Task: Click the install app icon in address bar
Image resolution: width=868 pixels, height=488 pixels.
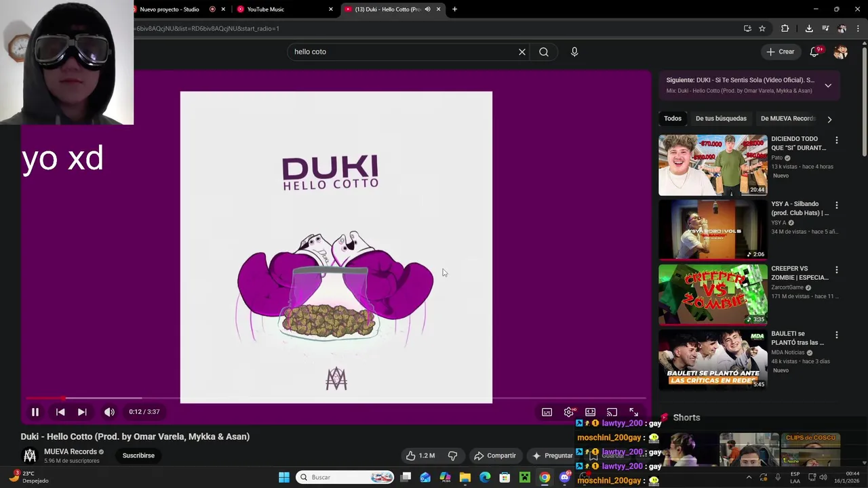Action: pos(747,28)
